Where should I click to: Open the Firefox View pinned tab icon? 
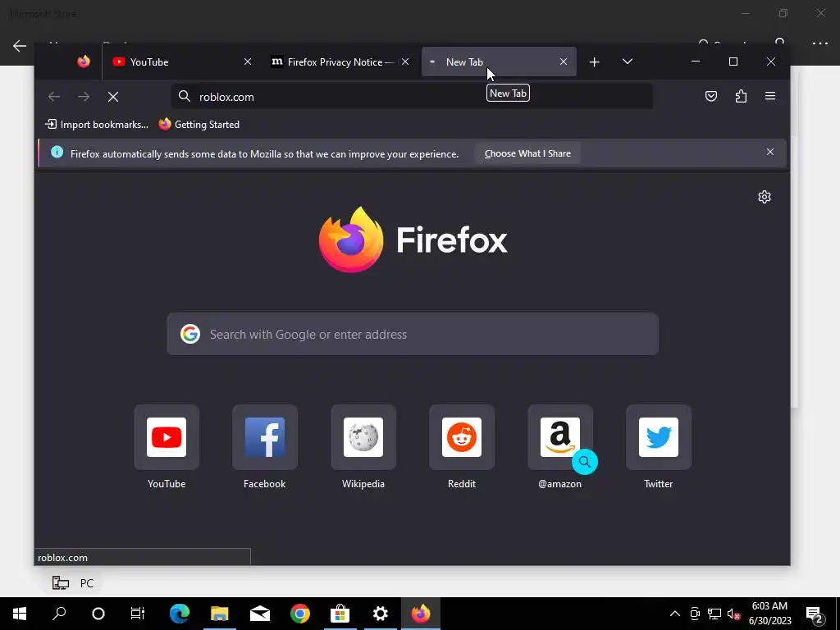pos(83,62)
